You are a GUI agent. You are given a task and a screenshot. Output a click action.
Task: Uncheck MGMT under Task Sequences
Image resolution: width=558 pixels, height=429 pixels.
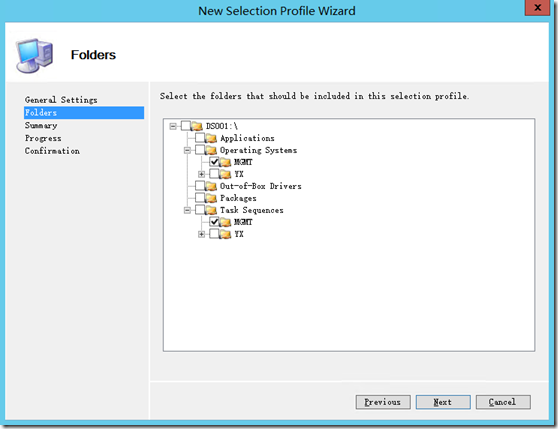click(x=214, y=222)
